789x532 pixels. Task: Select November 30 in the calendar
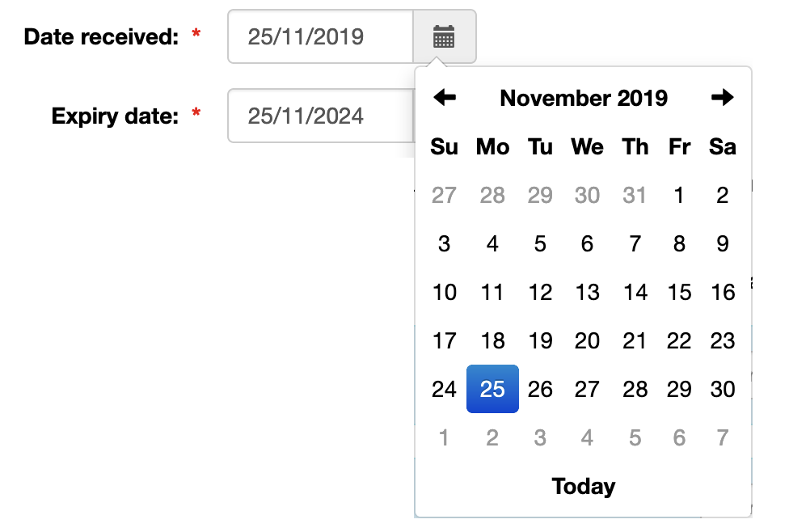(722, 389)
